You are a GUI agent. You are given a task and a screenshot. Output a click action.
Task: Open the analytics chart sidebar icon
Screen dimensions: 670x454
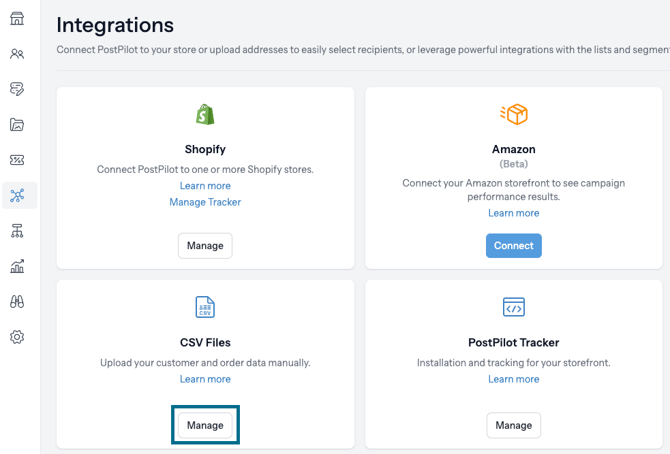pos(17,266)
